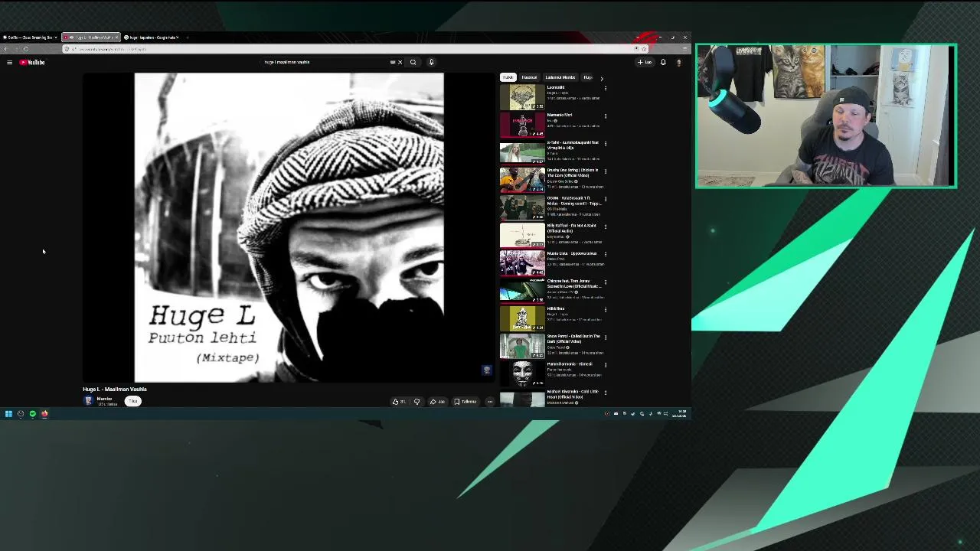Open options menu for Billy Raffoul video

pos(606,227)
